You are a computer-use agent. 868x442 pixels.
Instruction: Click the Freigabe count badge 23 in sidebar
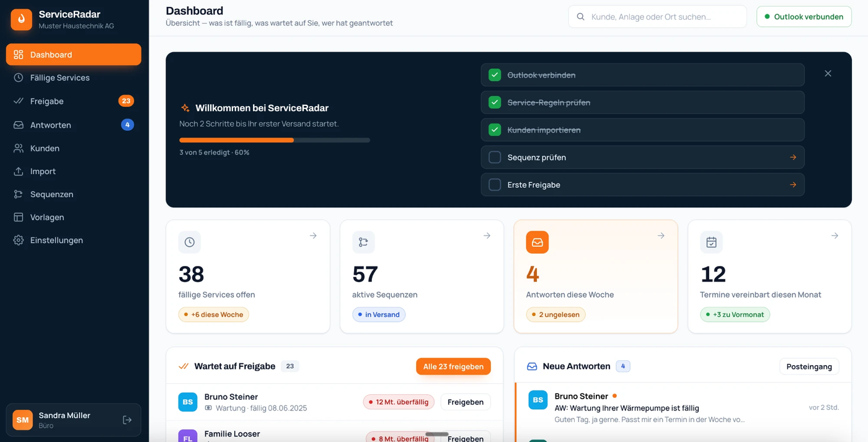click(x=126, y=101)
